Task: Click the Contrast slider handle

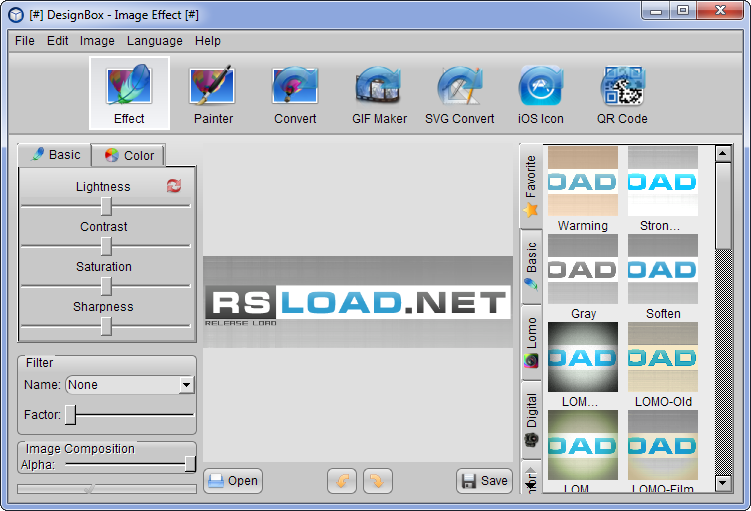Action: [106, 247]
